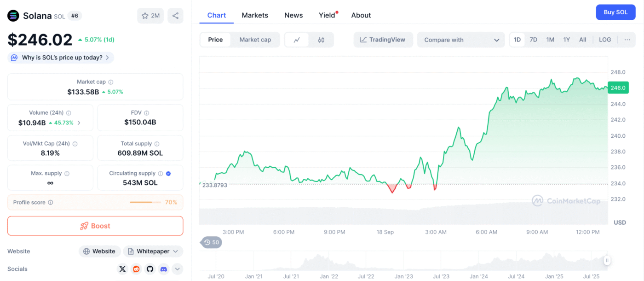Select the line chart view icon
Screen dimensions: 644x281
coord(297,40)
